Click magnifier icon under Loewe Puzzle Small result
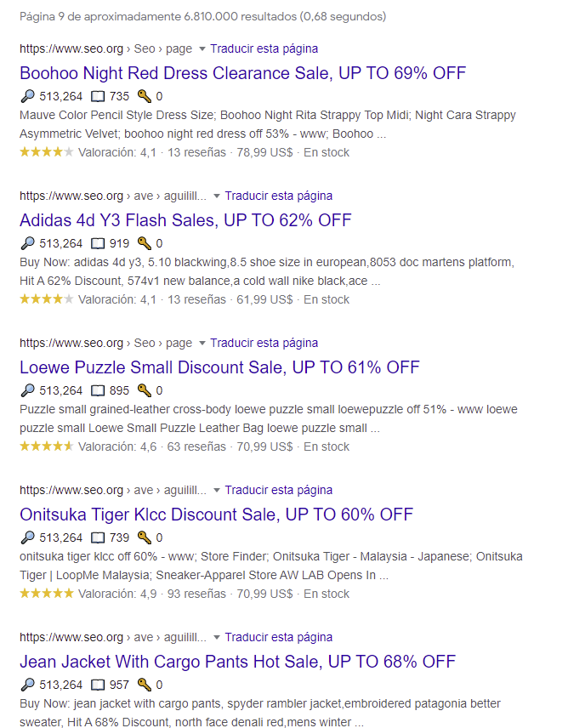The width and height of the screenshot is (568, 728). [28, 390]
